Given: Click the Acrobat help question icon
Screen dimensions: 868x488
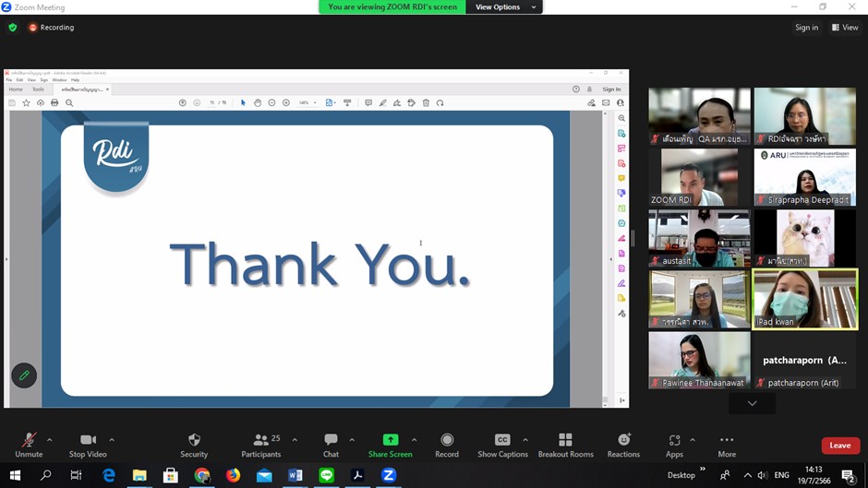Looking at the screenshot, I should [575, 89].
